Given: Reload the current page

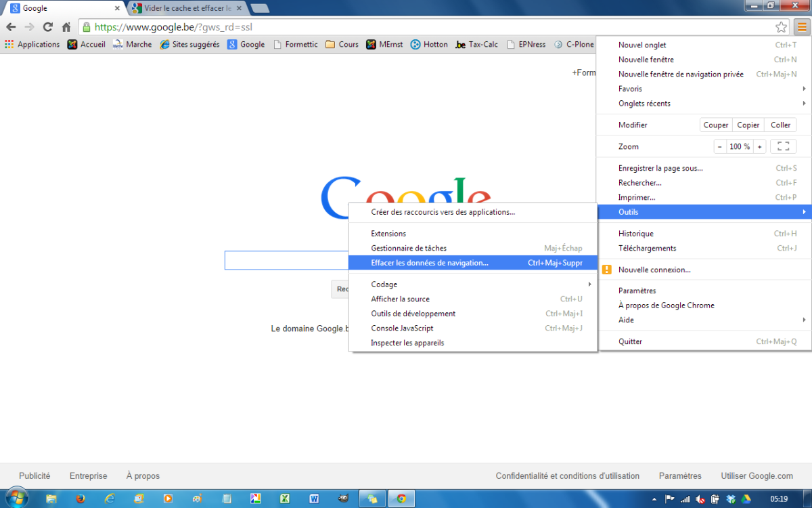Looking at the screenshot, I should (47, 27).
